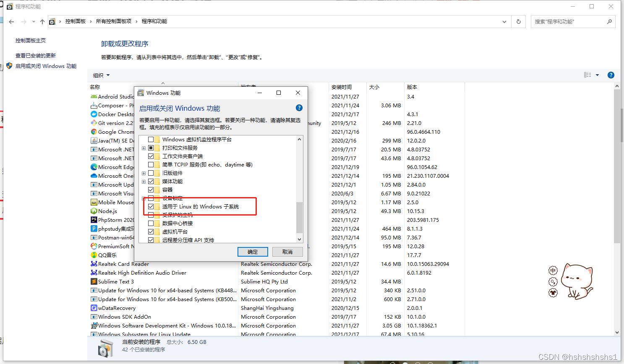Expand the 旧版组件 tree node

click(144, 173)
